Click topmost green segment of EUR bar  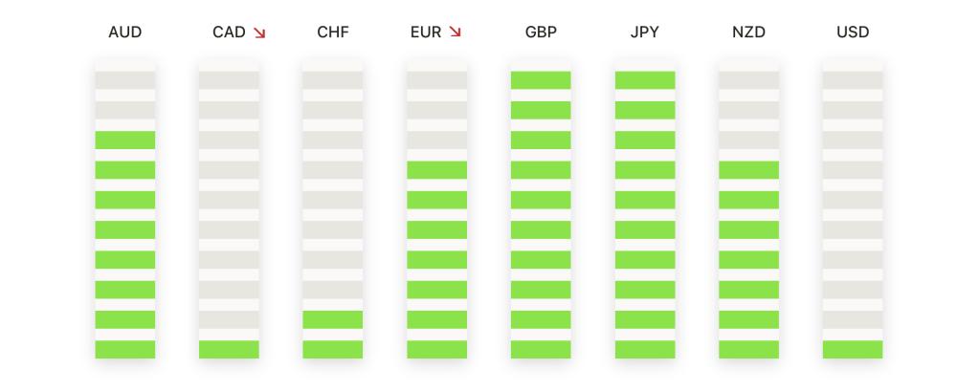click(436, 170)
